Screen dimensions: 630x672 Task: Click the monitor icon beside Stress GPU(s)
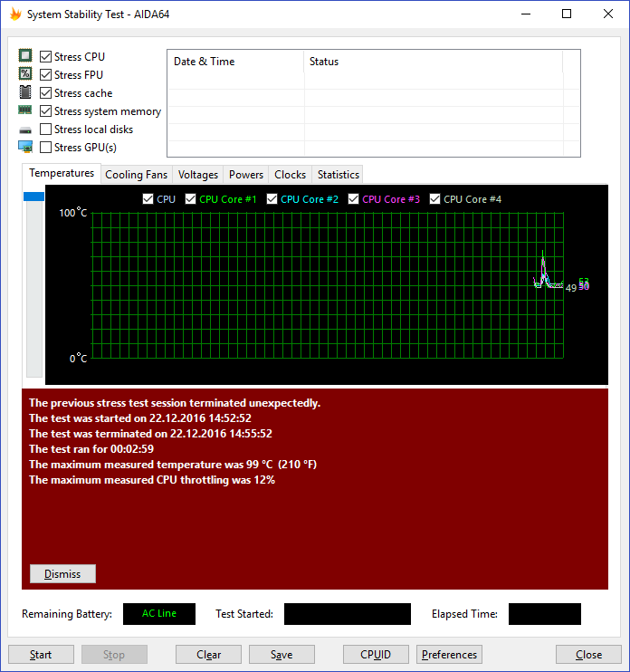tap(25, 147)
